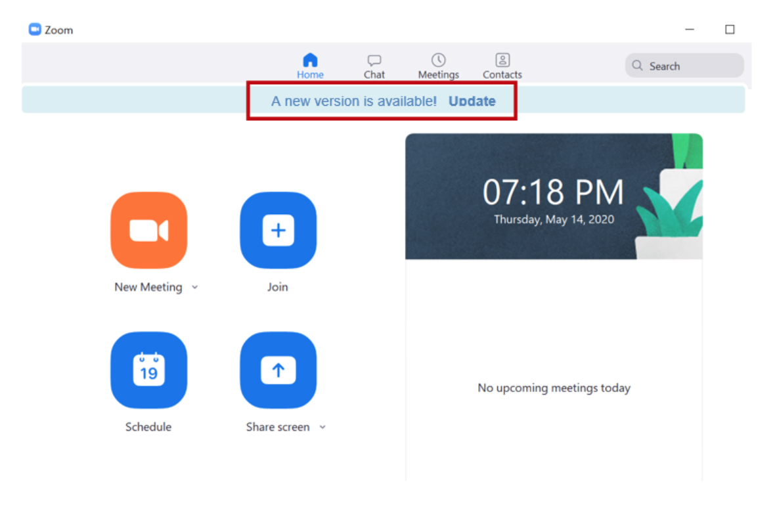
Task: Share your screen via the upload-arrow icon
Action: tap(278, 370)
